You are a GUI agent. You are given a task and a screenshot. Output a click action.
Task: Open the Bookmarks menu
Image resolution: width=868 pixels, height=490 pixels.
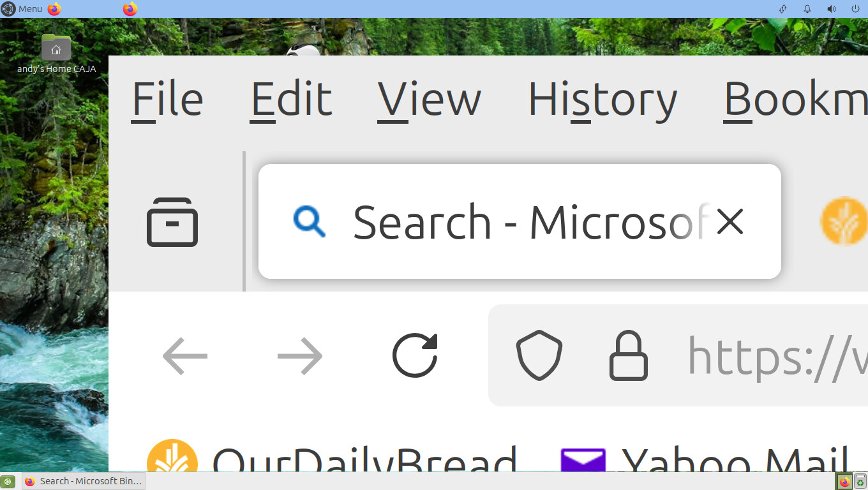pyautogui.click(x=795, y=100)
